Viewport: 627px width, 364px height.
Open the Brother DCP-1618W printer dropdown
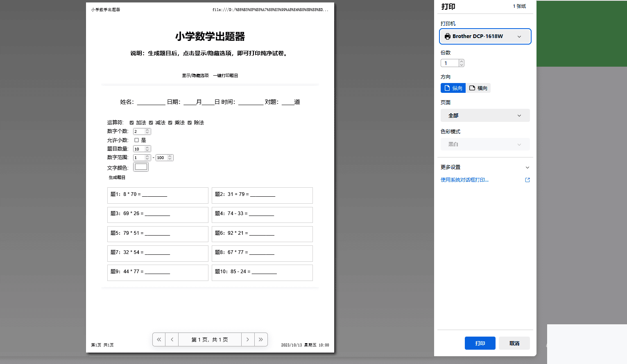(x=485, y=36)
